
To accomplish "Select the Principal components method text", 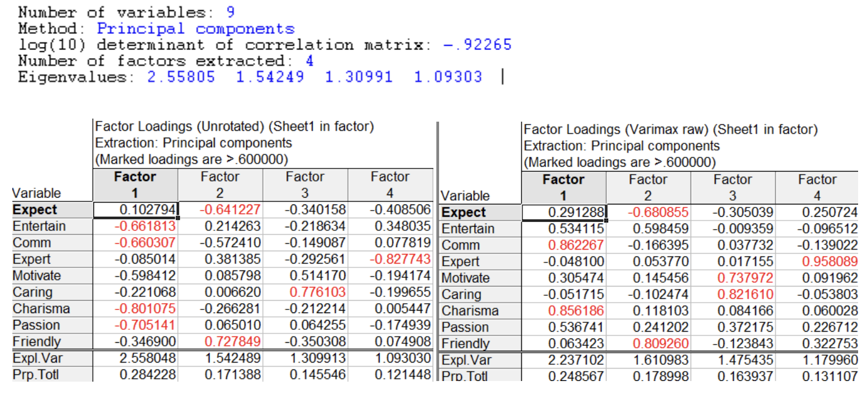I will pyautogui.click(x=196, y=28).
